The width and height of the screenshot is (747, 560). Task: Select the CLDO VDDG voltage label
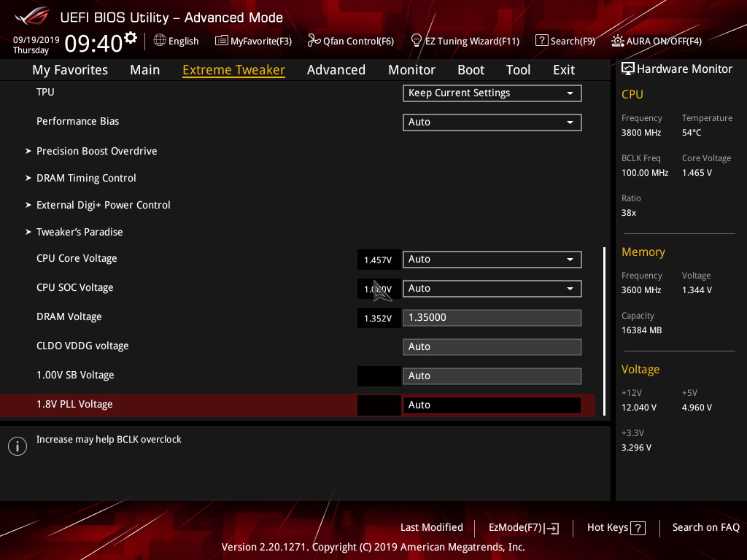[82, 346]
